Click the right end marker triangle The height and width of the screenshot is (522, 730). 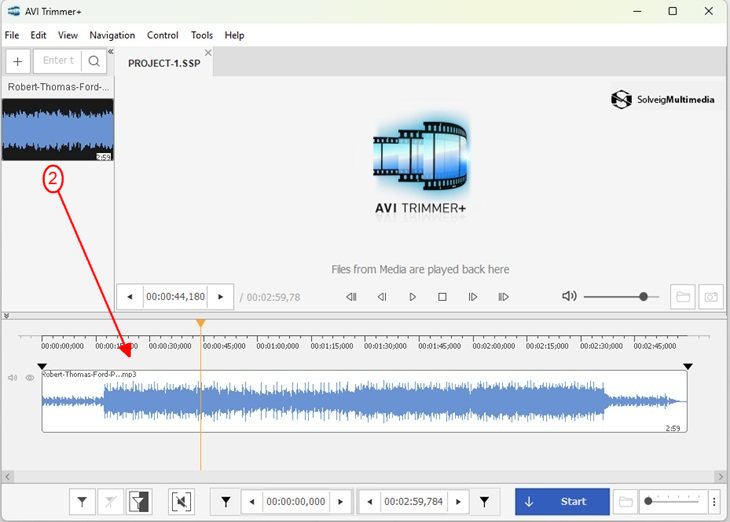pos(688,366)
